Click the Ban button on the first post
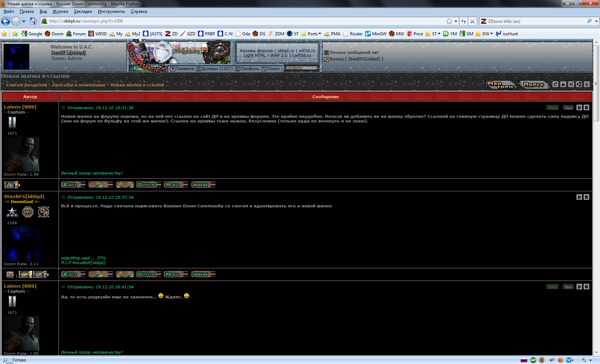 pyautogui.click(x=569, y=107)
